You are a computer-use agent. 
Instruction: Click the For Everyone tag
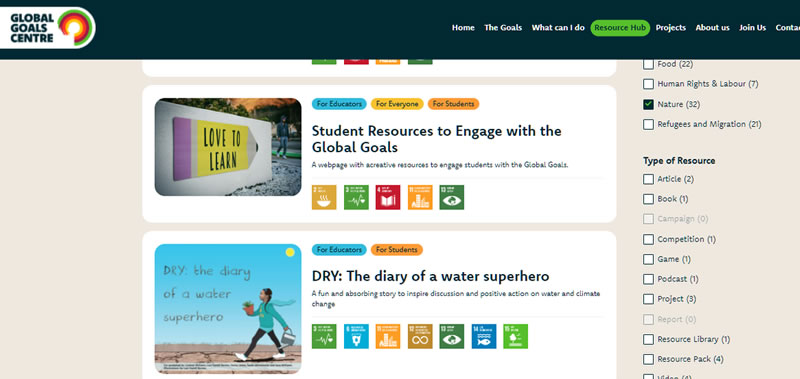point(397,104)
